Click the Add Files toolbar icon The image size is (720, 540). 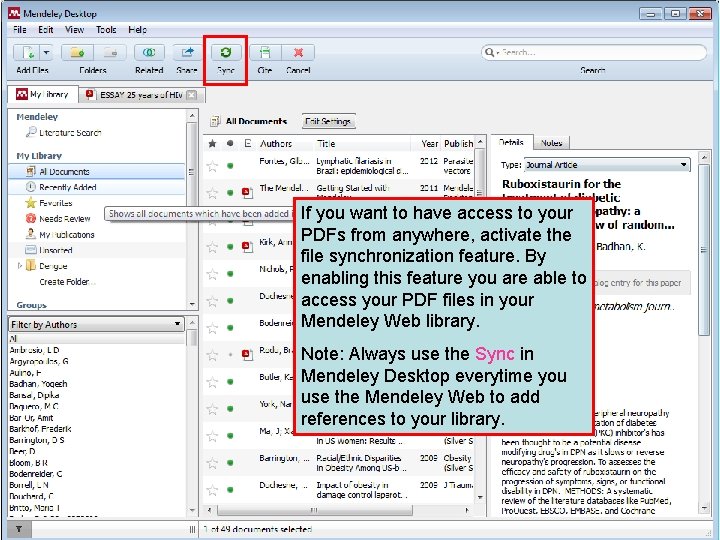click(x=27, y=53)
